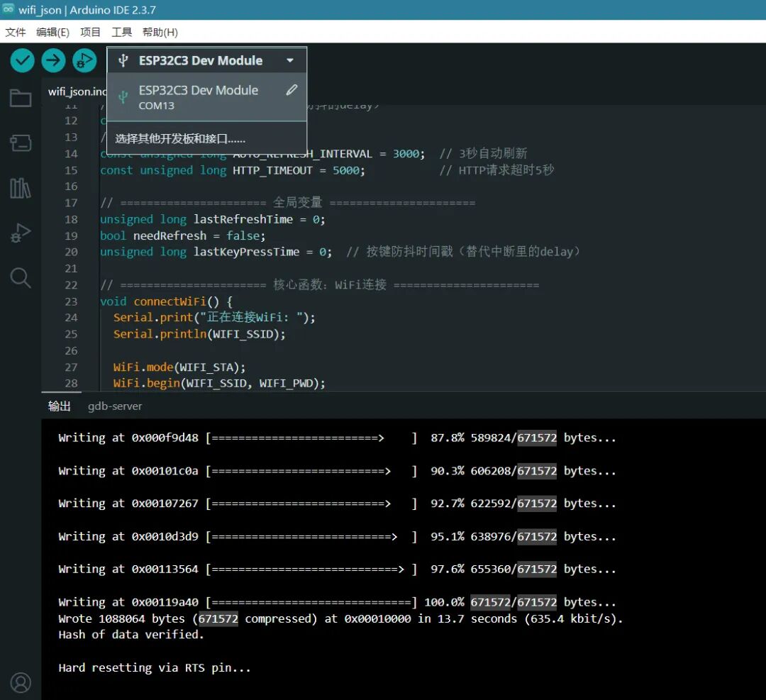This screenshot has width=766, height=700.
Task: Select ESP32C3 Dev Module on COM13
Action: coord(199,97)
